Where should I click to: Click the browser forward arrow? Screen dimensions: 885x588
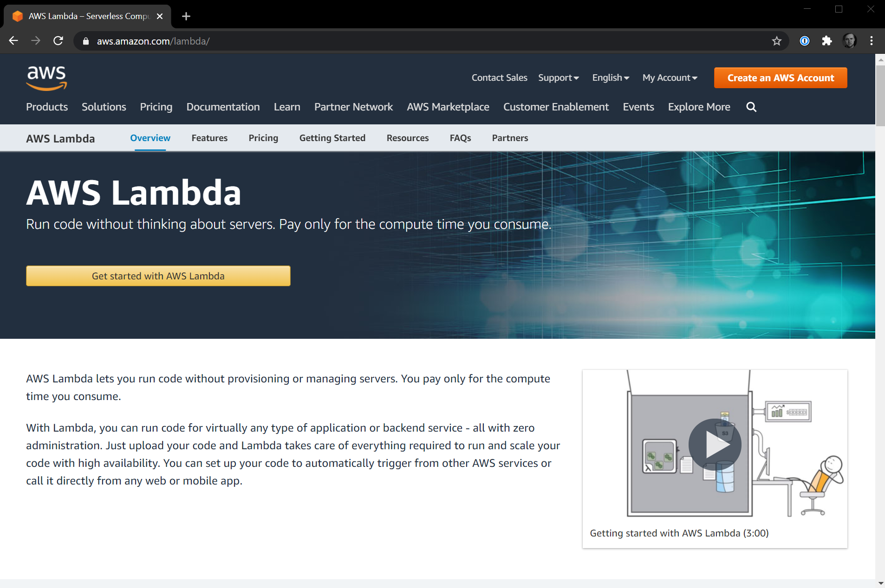click(x=36, y=41)
